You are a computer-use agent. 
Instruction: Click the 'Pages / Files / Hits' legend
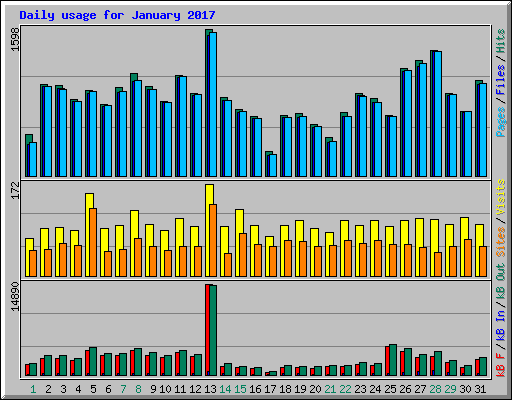tap(501, 83)
